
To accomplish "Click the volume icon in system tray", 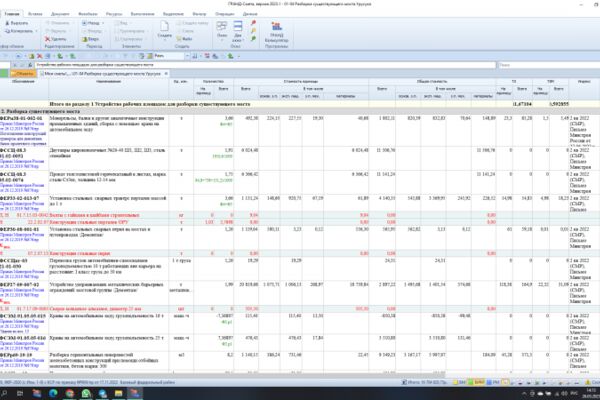I will (x=564, y=393).
